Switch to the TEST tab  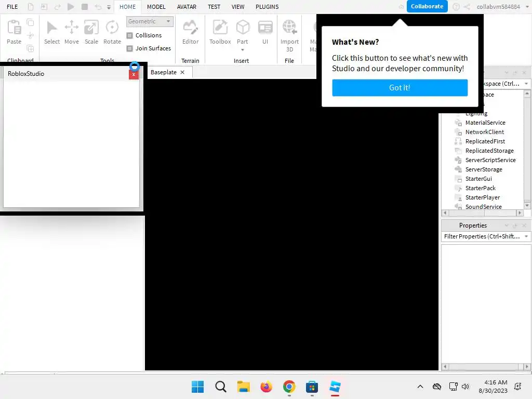tap(214, 7)
